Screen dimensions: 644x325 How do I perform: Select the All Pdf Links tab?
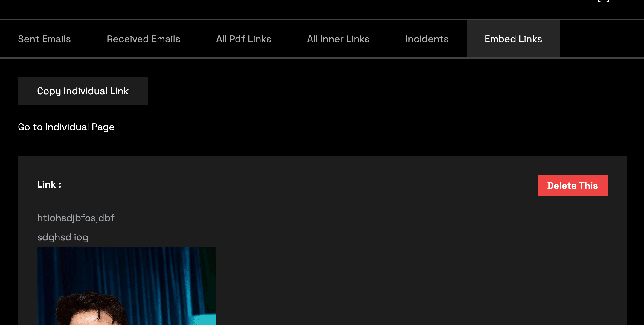pyautogui.click(x=243, y=39)
